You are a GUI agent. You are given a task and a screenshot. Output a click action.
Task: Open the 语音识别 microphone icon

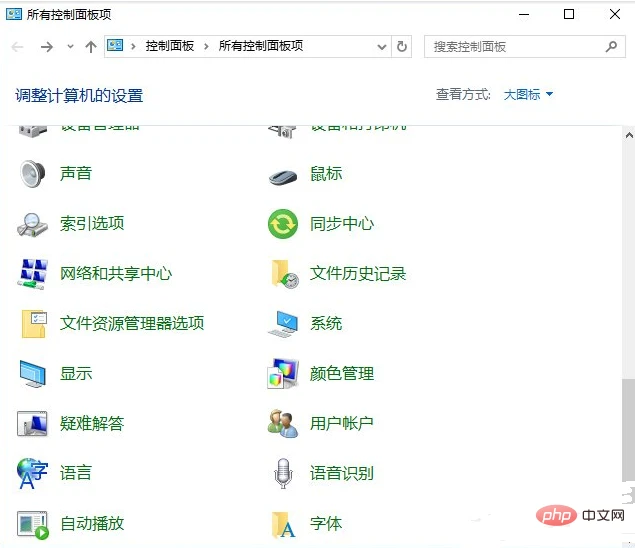point(283,473)
